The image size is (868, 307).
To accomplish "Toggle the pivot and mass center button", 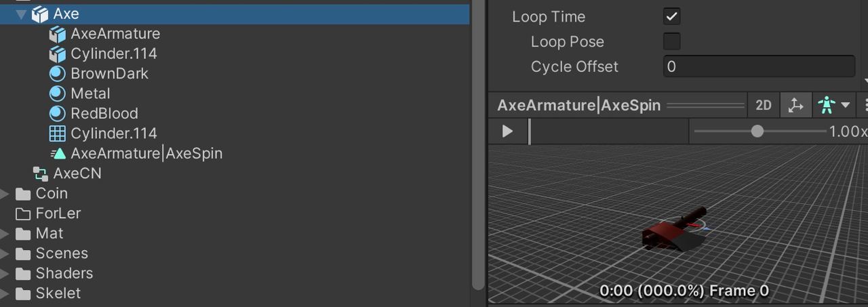I will pos(795,105).
